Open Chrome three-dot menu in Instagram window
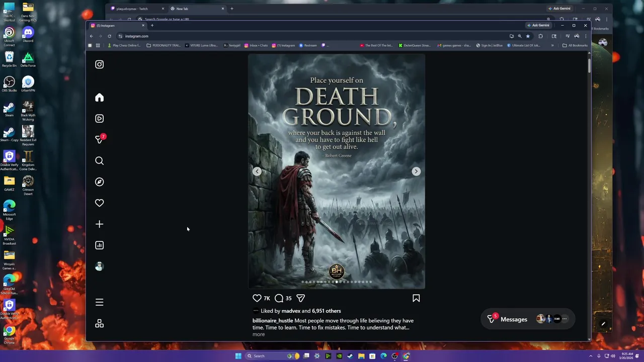Image resolution: width=644 pixels, height=362 pixels. 586,36
